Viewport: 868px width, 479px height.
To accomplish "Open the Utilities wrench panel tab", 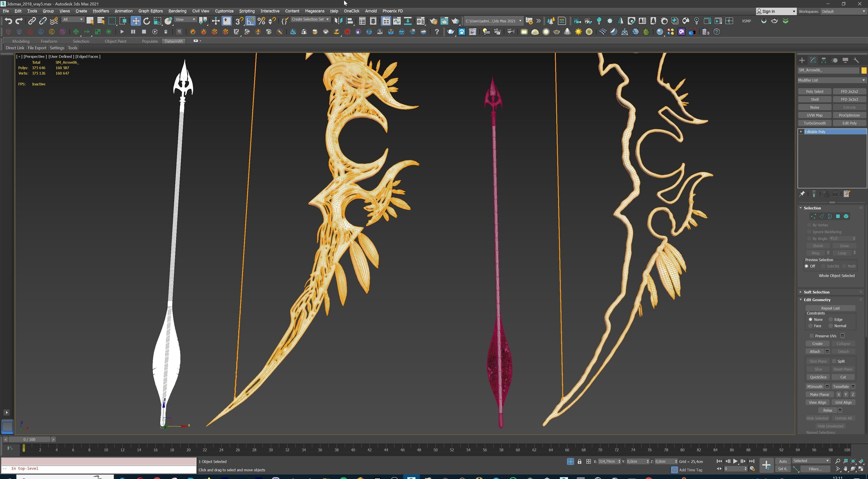I will tap(856, 60).
